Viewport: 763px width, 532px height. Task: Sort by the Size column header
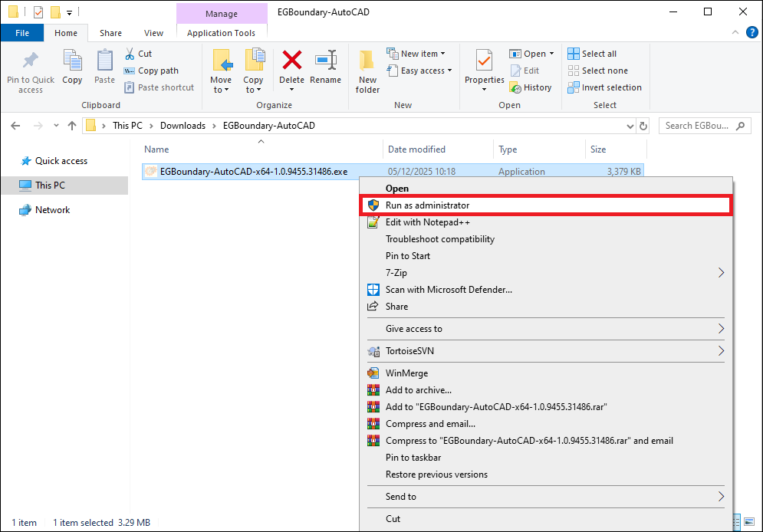(x=598, y=149)
